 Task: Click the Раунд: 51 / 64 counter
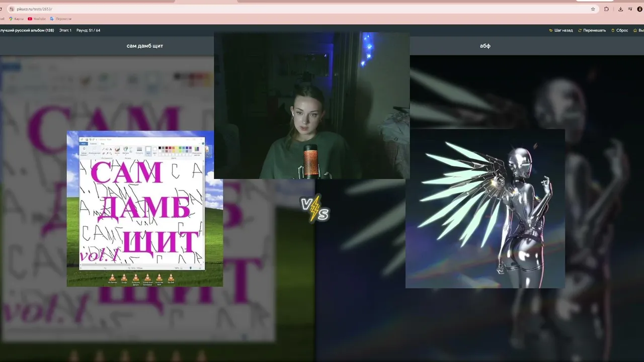pyautogui.click(x=89, y=30)
